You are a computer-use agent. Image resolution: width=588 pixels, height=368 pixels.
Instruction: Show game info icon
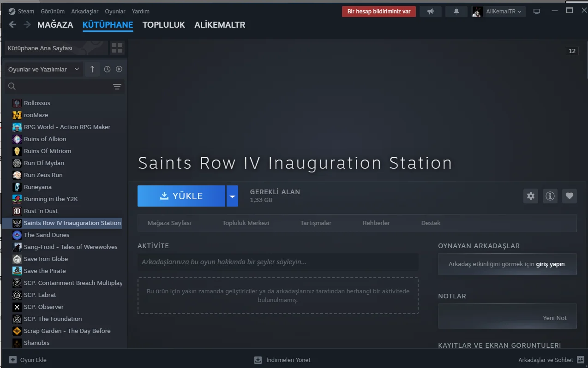click(x=550, y=196)
